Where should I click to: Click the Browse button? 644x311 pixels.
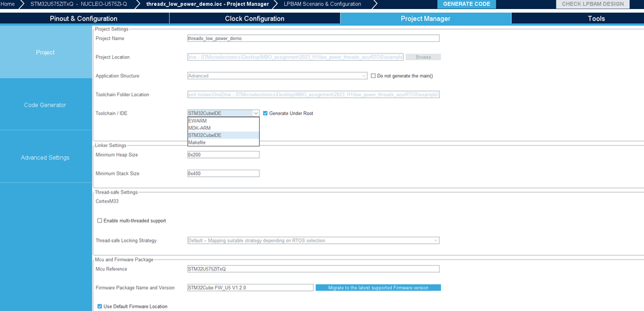tap(423, 57)
